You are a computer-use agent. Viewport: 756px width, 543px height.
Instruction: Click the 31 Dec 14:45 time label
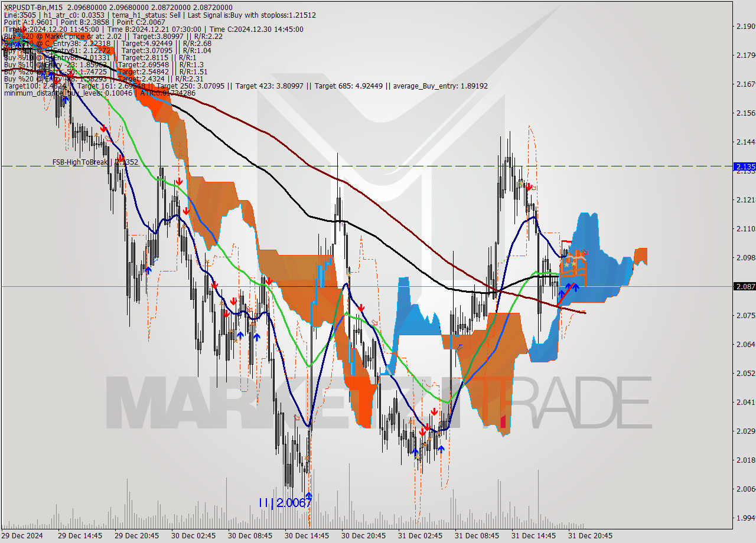click(x=533, y=536)
